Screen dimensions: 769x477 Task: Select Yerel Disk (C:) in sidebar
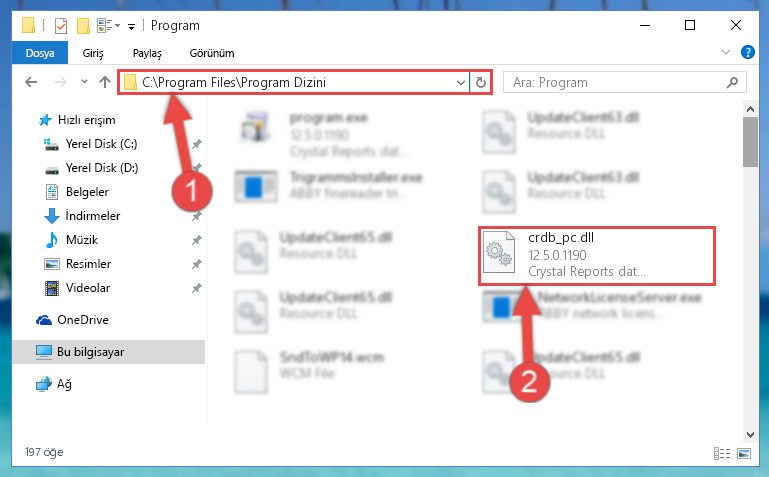[102, 144]
